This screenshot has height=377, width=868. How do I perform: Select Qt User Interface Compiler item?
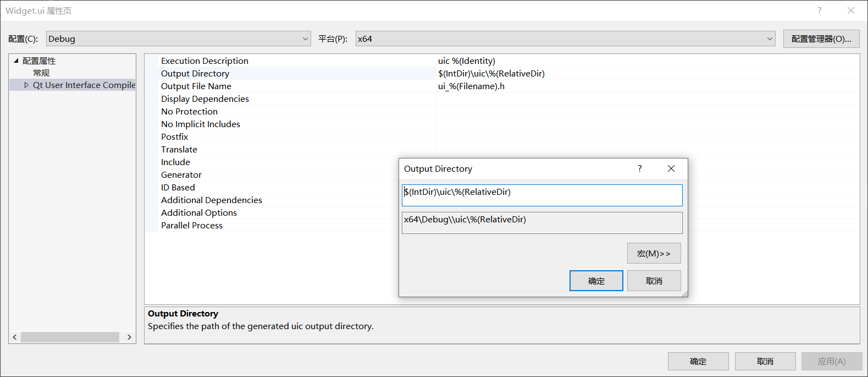(x=84, y=85)
